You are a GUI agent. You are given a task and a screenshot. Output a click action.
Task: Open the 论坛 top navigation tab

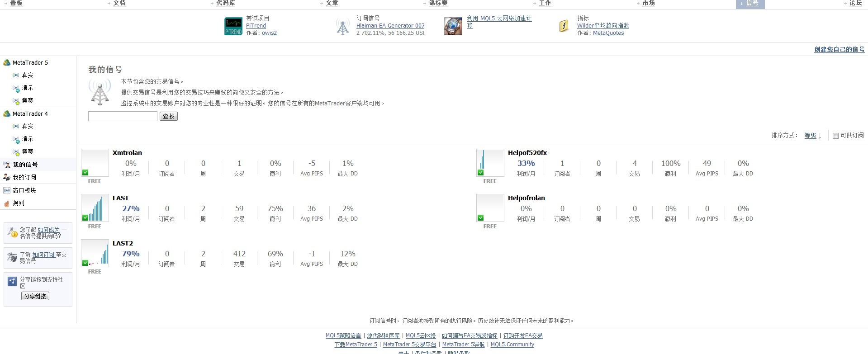tap(856, 3)
